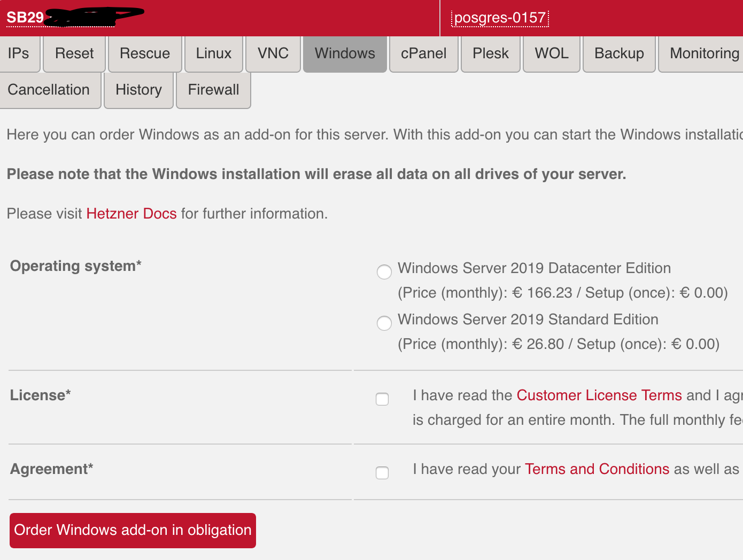
Task: Open the cPanel tab
Action: coord(424,53)
